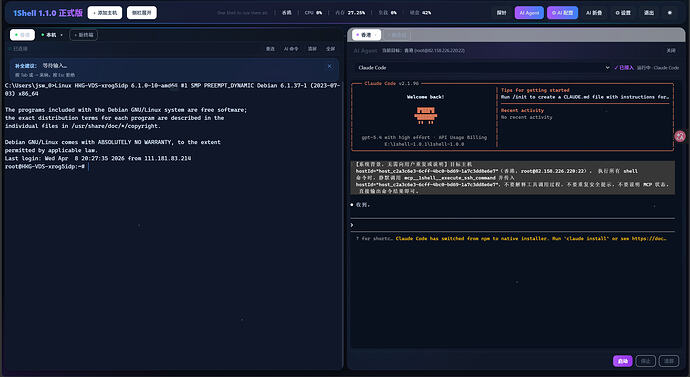Viewport: 690px width, 377px height.
Task: Open the 本机 tab dropdown arrow
Action: (x=62, y=35)
